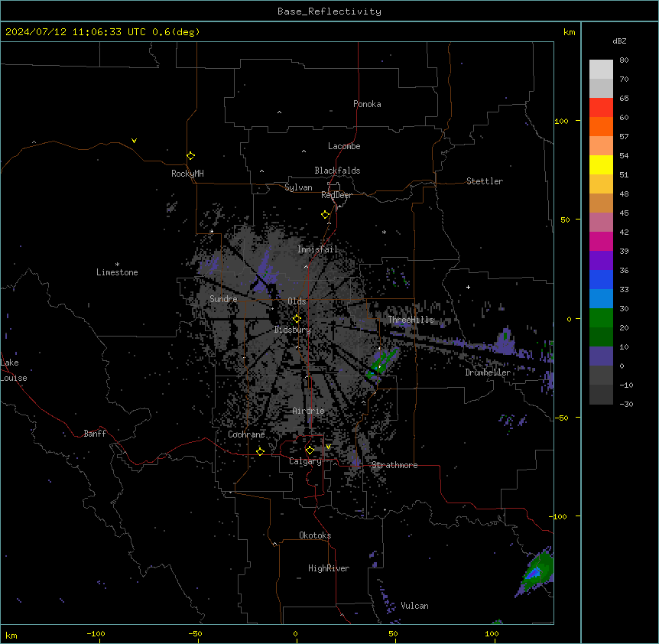The image size is (659, 644).
Task: Click the green-blue storm cell in the southeast corner
Action: [536, 571]
